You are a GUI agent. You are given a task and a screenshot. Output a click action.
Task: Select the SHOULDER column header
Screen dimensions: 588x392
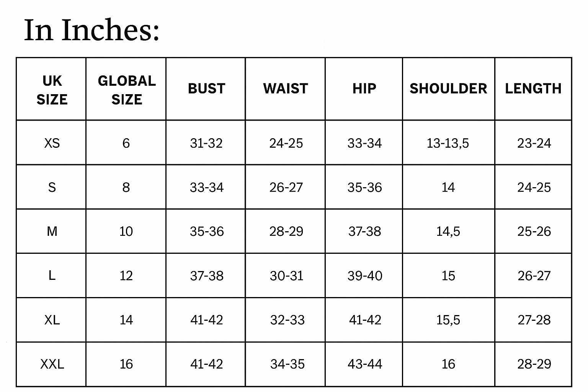(448, 88)
